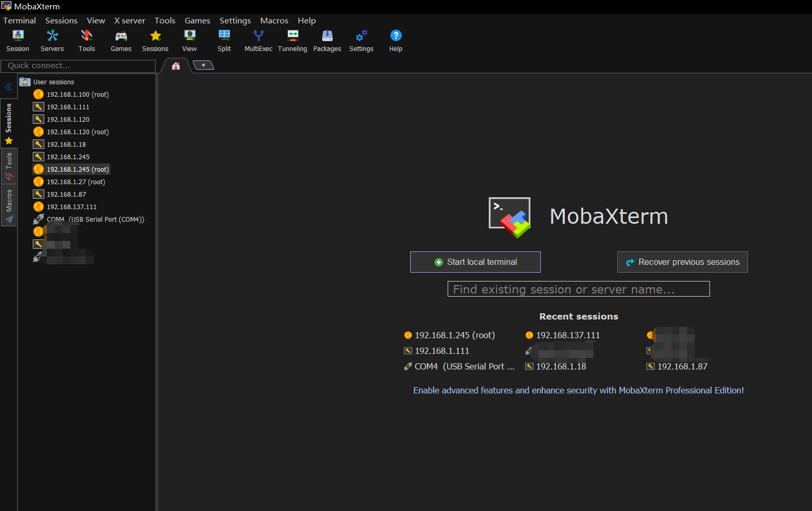Focus Find existing session search field
The width and height of the screenshot is (812, 511).
click(578, 289)
